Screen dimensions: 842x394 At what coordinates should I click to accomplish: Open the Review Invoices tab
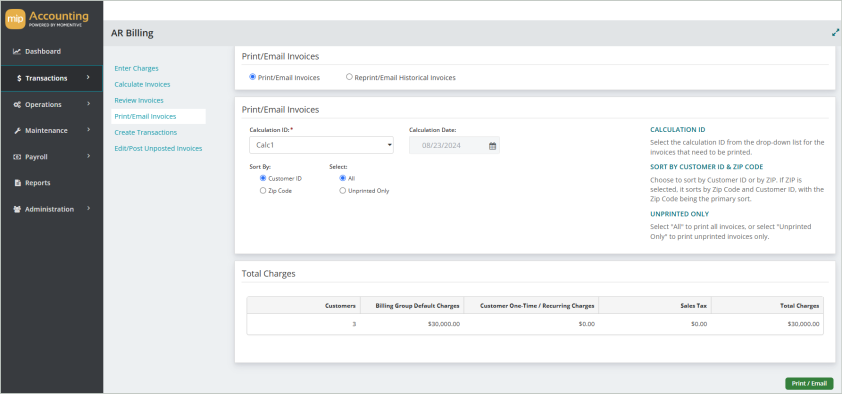pos(139,100)
